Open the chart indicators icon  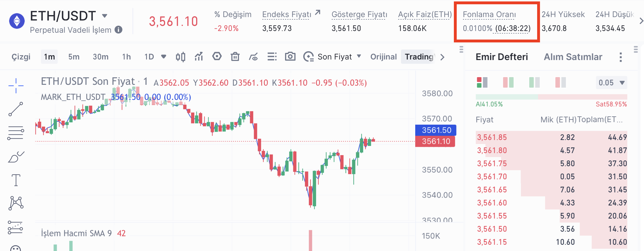pyautogui.click(x=199, y=57)
